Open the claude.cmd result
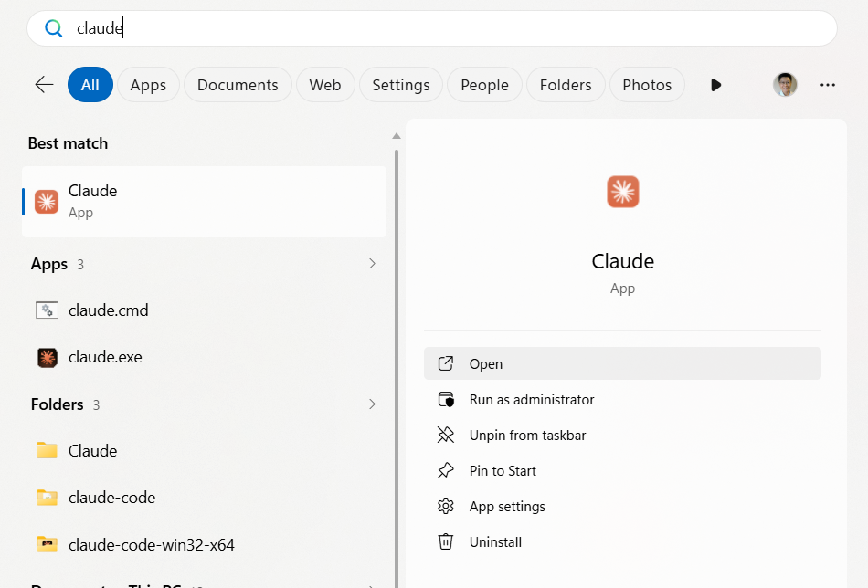 pos(204,310)
